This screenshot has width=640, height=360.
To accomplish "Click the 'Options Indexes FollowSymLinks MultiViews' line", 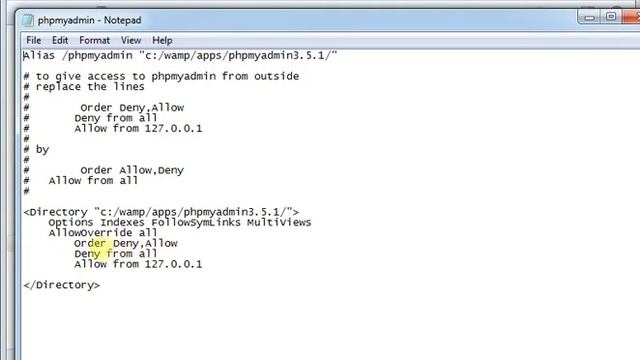I will click(180, 222).
